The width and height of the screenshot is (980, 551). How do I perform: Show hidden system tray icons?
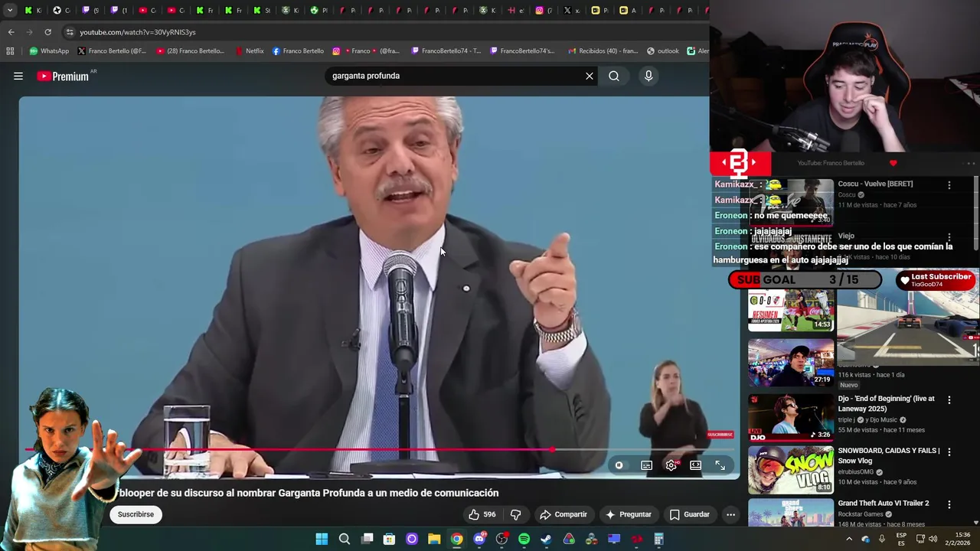pos(848,540)
